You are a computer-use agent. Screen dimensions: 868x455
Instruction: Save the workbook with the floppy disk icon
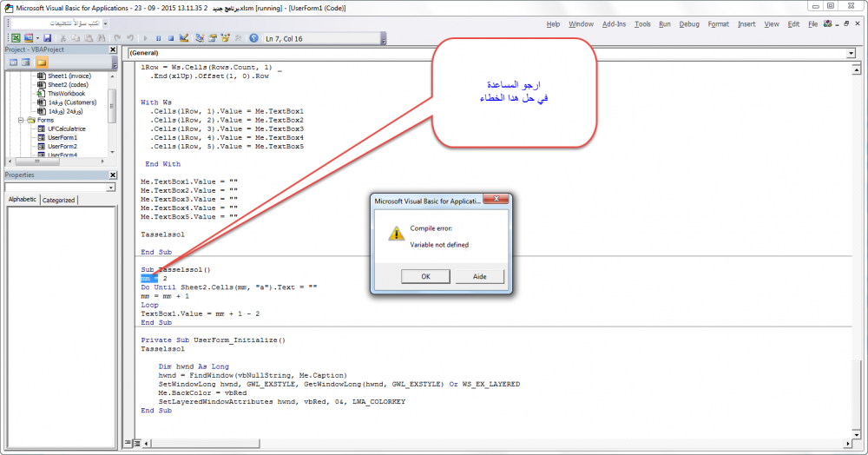point(48,38)
